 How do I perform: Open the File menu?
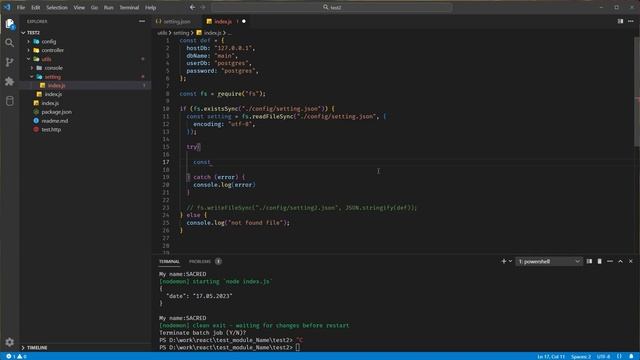pos(21,7)
